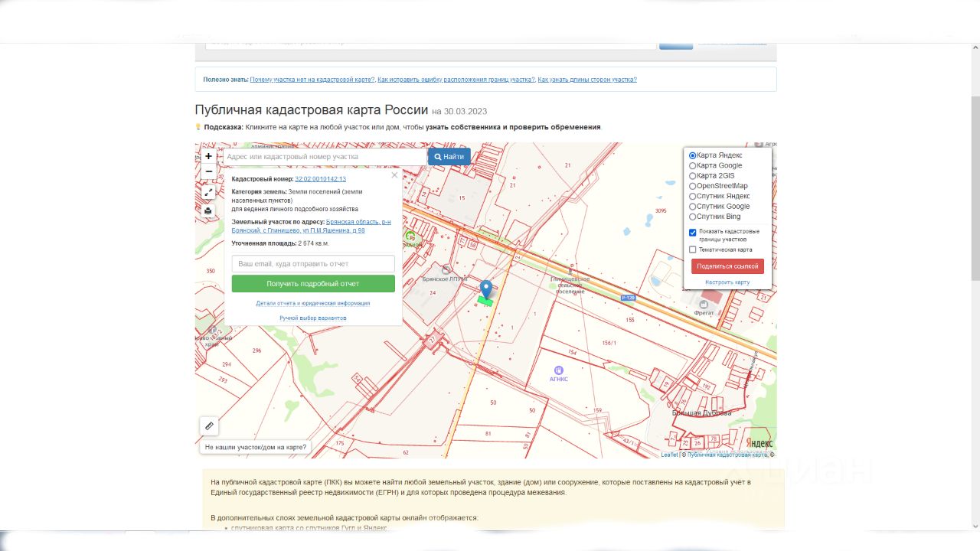The image size is (980, 551).
Task: Click the green highlighted parcel on map
Action: pos(485,302)
